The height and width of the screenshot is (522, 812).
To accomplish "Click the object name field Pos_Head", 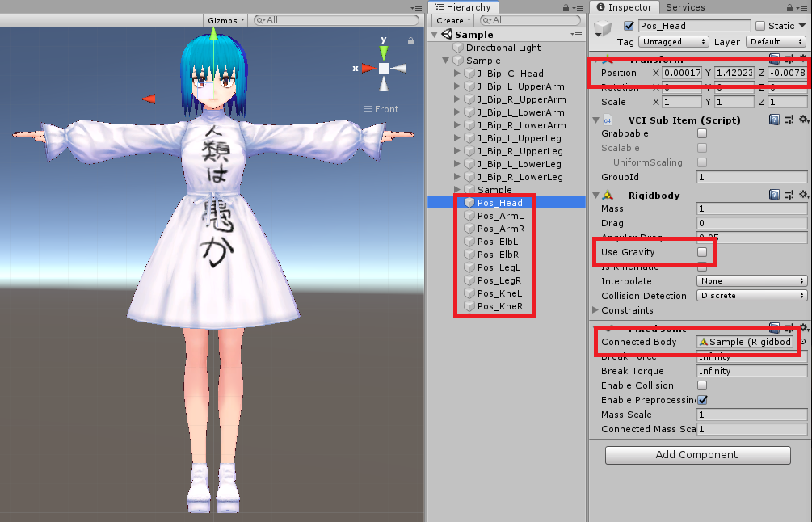I will point(694,26).
